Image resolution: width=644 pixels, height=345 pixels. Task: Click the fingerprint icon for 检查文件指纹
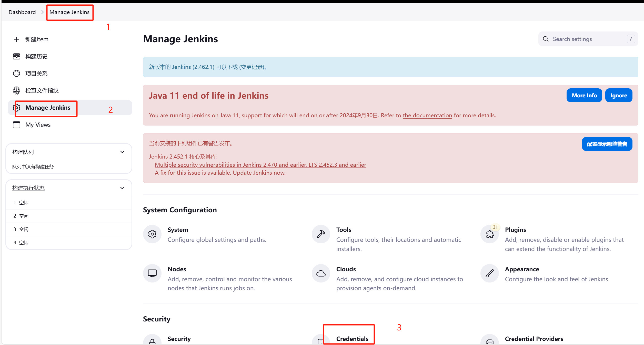(x=16, y=90)
